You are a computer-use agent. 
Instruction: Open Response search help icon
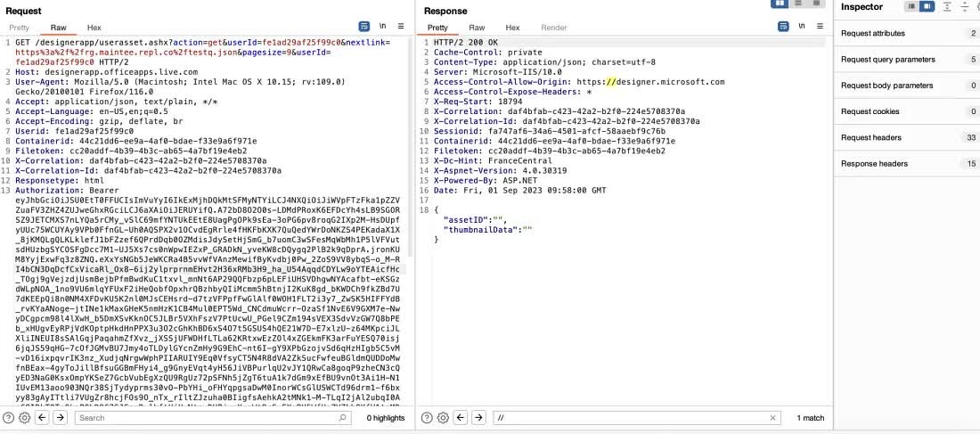[427, 418]
